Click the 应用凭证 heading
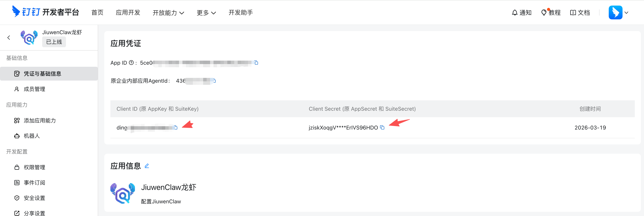This screenshot has width=644, height=216. (x=126, y=43)
